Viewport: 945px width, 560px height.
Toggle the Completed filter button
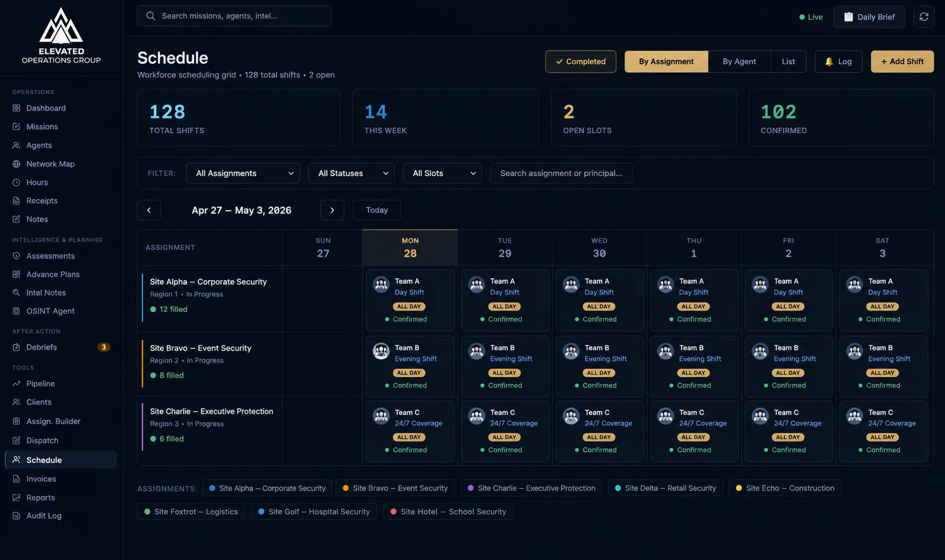[x=581, y=61]
